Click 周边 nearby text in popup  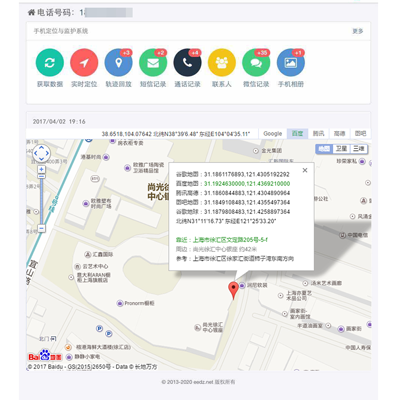[216, 249]
